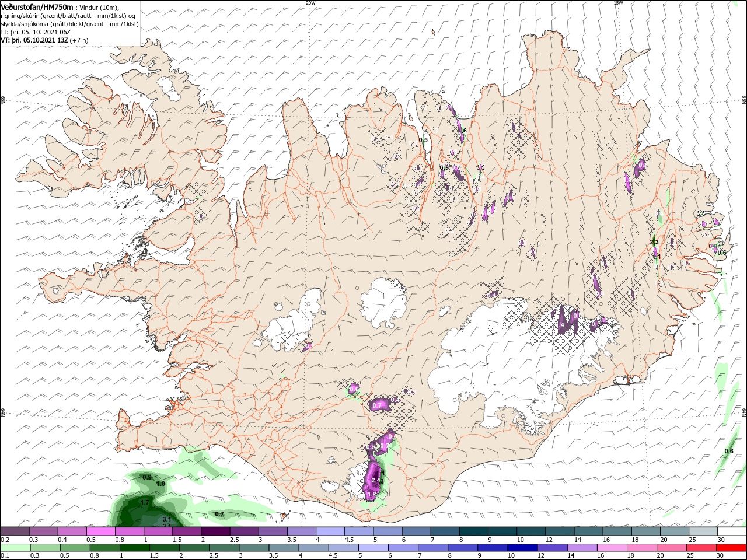The height and width of the screenshot is (560, 747).
Task: Click the 15W longitude label
Action: [x=618, y=3]
